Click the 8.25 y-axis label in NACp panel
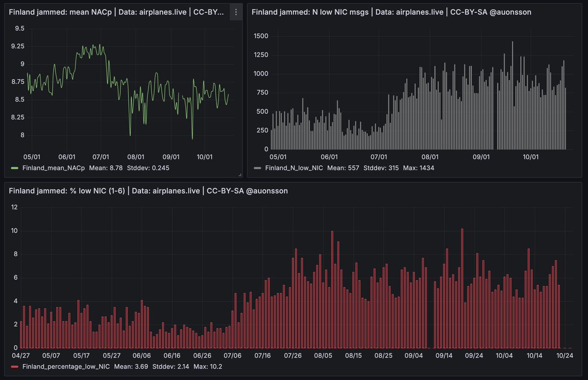The height and width of the screenshot is (380, 588). point(18,117)
